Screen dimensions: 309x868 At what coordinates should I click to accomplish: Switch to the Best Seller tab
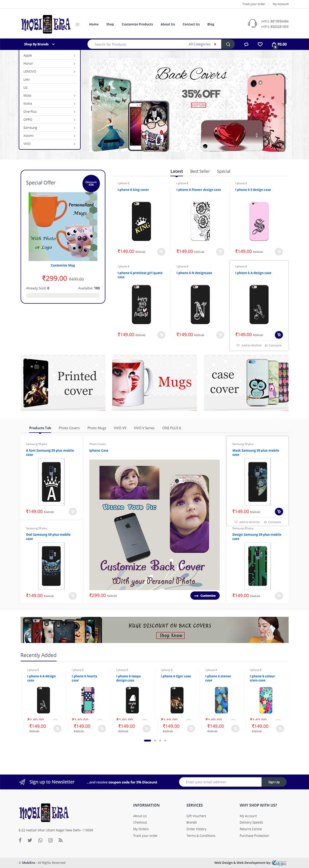click(x=200, y=171)
